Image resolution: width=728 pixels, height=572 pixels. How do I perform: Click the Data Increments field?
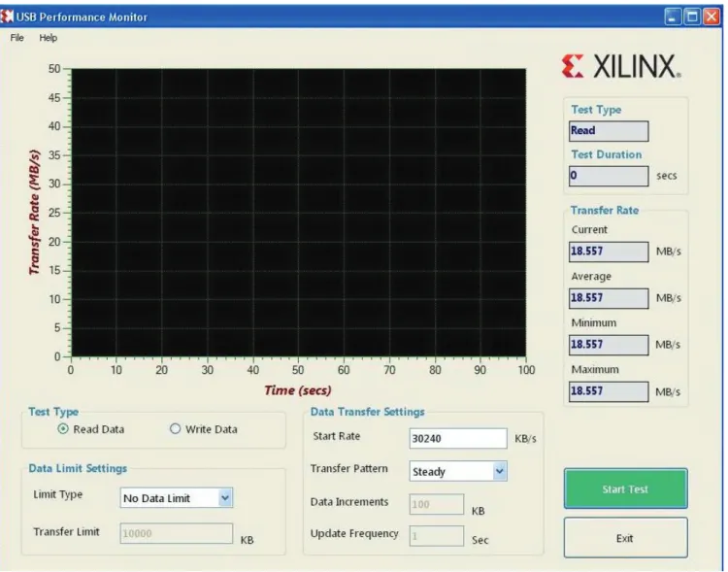pyautogui.click(x=436, y=504)
